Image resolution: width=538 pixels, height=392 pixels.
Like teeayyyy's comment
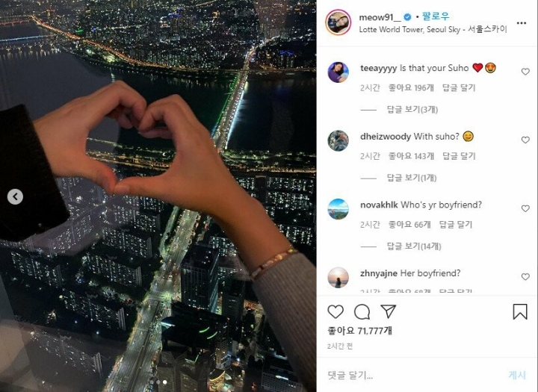(x=525, y=72)
